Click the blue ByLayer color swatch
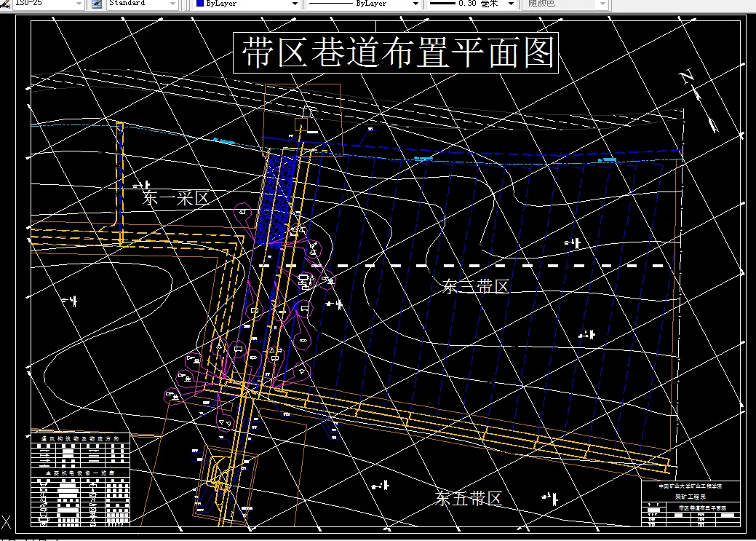 tap(200, 4)
